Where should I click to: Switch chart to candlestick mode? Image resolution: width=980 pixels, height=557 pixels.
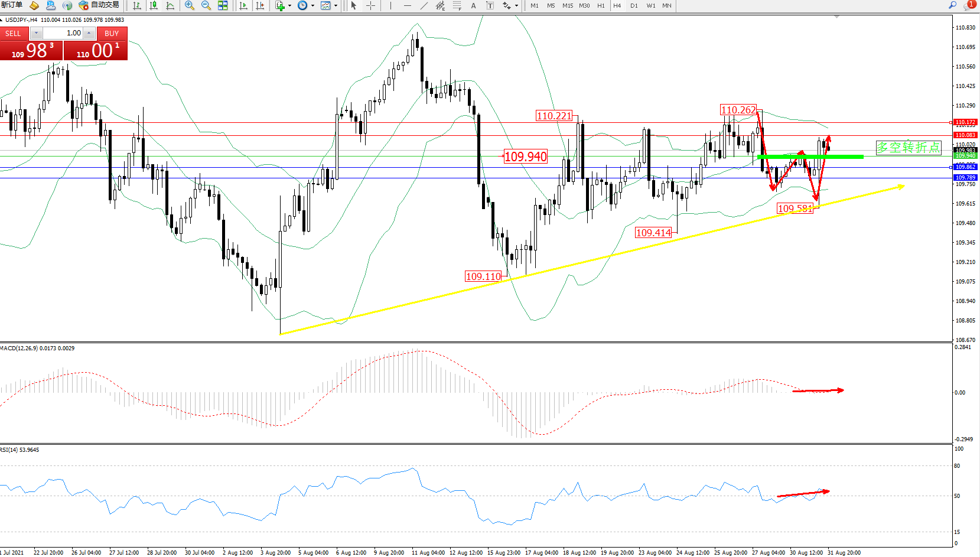click(x=154, y=5)
